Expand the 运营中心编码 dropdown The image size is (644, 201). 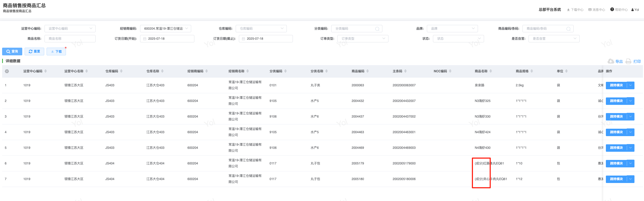click(x=91, y=29)
